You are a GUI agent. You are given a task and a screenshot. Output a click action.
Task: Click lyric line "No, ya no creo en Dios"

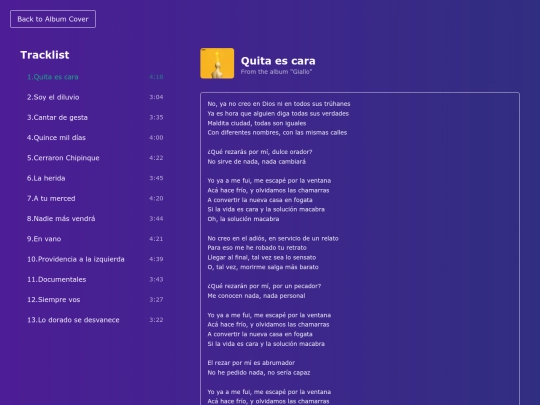tap(279, 104)
